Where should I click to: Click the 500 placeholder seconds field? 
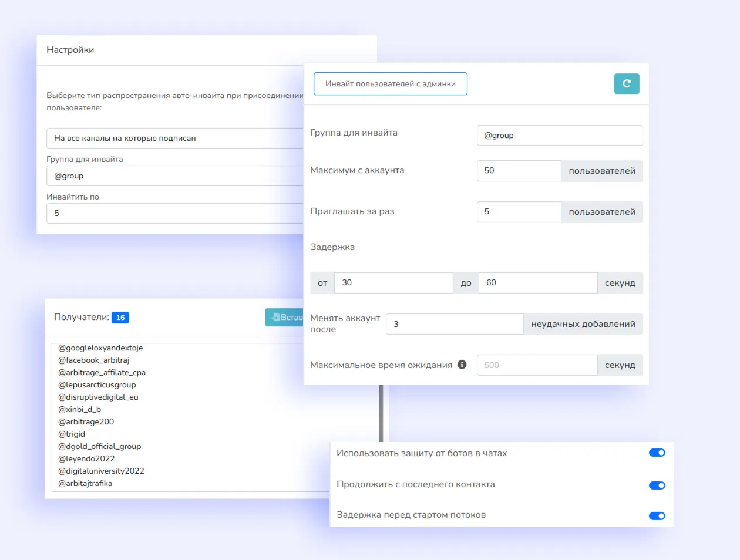tap(536, 365)
